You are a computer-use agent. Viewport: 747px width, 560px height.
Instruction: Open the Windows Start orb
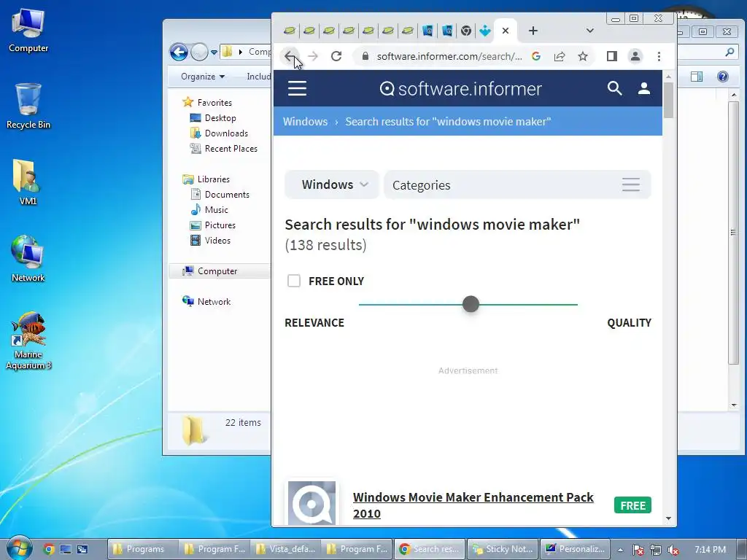18,548
